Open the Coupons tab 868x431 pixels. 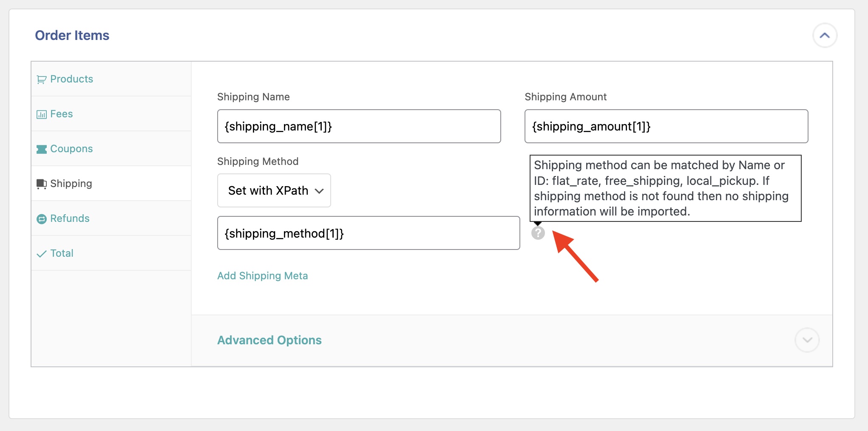tap(71, 149)
